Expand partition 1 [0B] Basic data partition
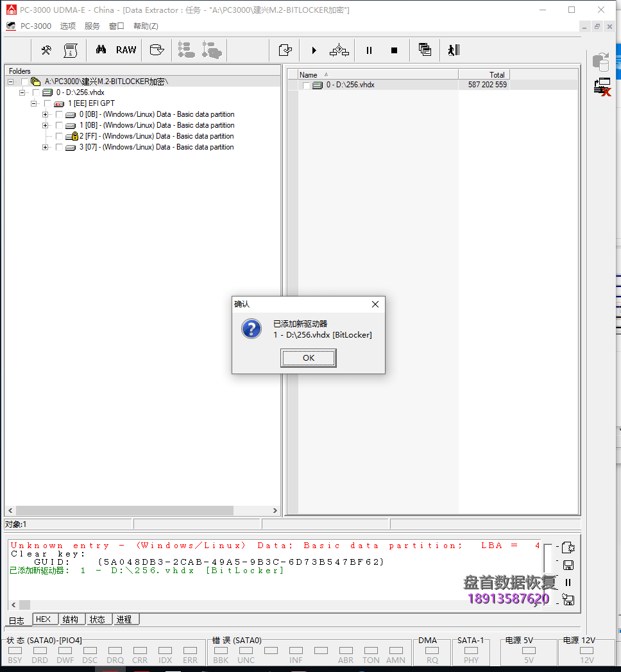 pos(46,126)
